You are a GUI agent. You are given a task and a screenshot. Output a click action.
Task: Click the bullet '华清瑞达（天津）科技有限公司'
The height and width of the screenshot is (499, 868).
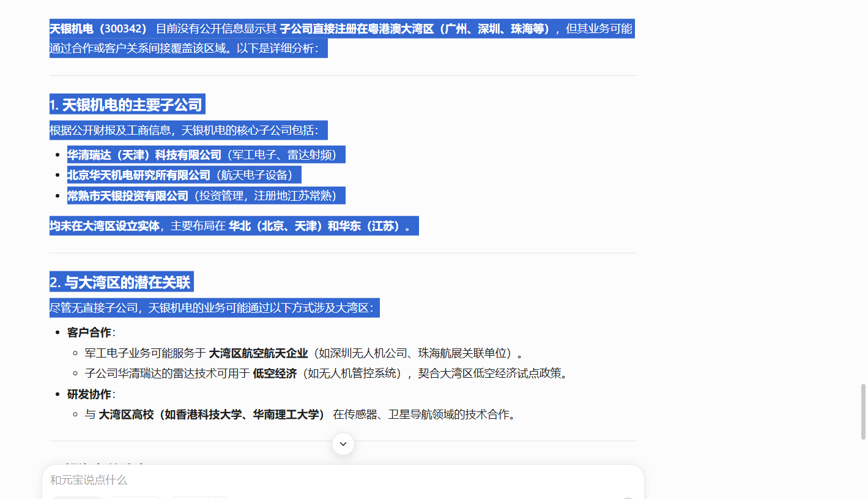144,155
